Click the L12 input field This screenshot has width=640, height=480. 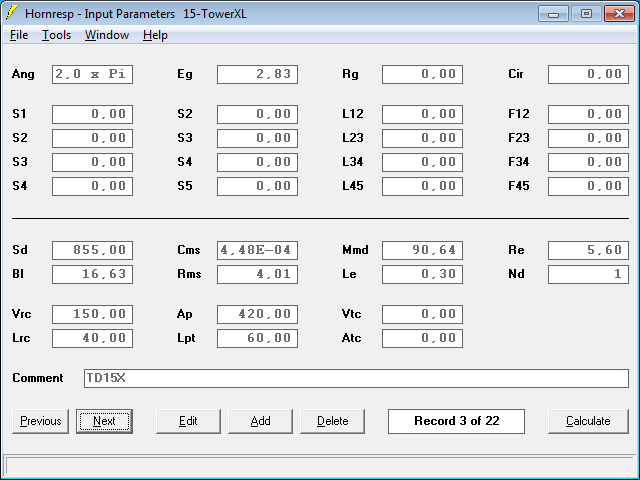(x=422, y=114)
